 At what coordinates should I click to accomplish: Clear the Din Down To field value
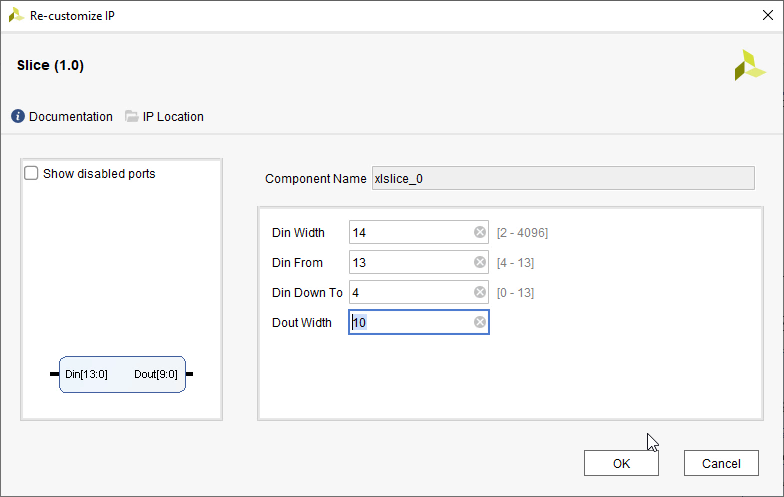click(x=480, y=292)
